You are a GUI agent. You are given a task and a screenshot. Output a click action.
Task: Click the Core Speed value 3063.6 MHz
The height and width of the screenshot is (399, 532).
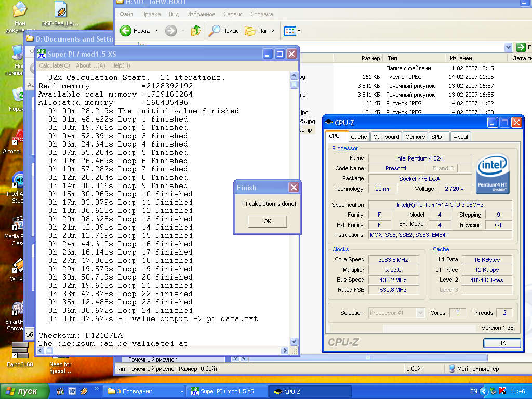coord(393,260)
